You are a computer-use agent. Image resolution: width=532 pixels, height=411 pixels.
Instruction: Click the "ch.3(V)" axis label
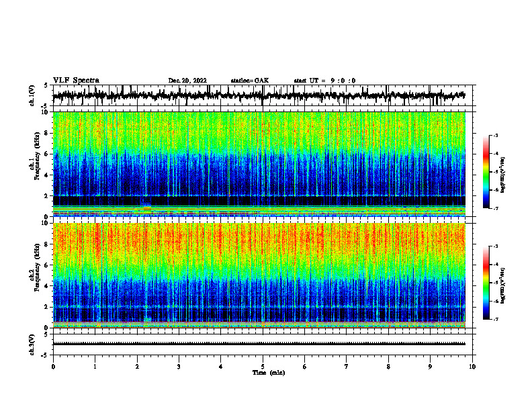coord(32,345)
